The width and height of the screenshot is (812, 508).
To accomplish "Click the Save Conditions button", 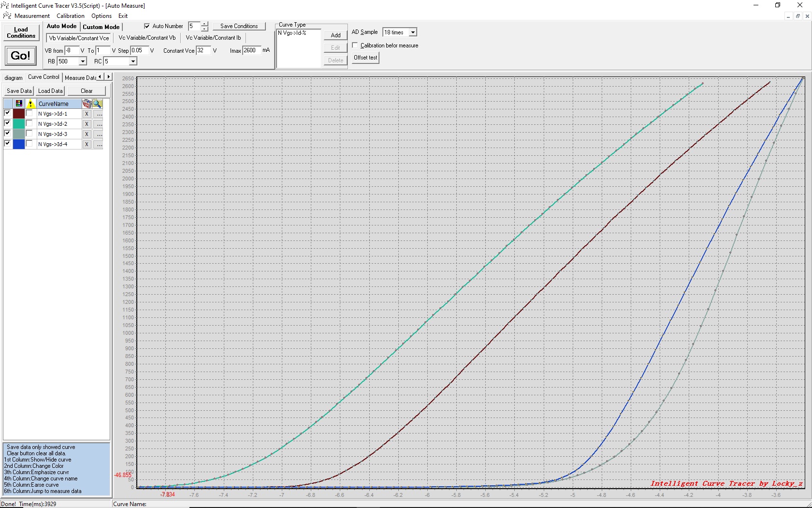I will pyautogui.click(x=239, y=26).
